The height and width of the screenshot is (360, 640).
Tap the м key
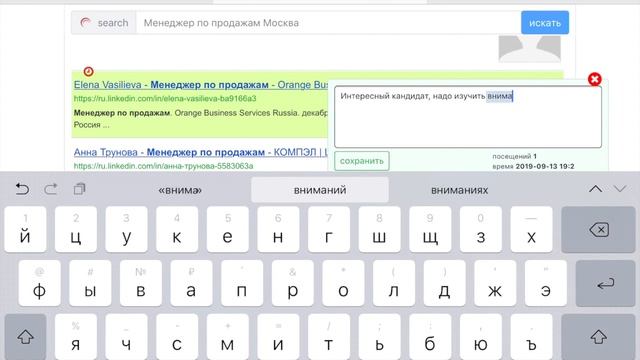[x=228, y=337]
